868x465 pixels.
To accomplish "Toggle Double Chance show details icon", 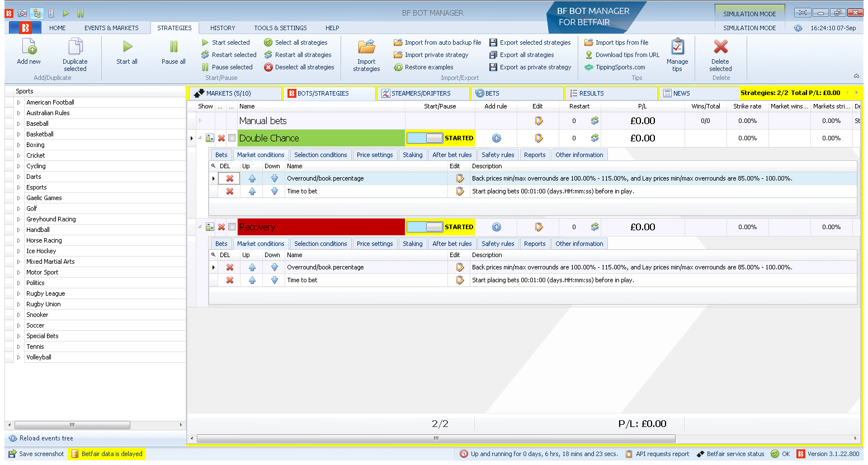I will point(210,138).
